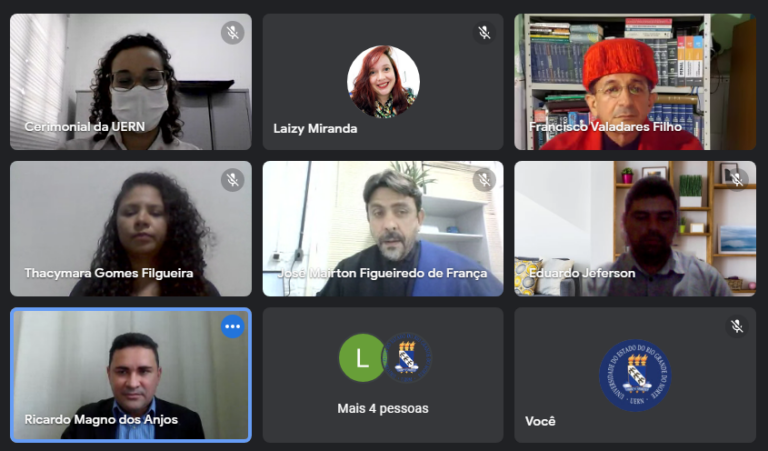Open three-dots options on Ricardo Magno tile

pyautogui.click(x=233, y=326)
